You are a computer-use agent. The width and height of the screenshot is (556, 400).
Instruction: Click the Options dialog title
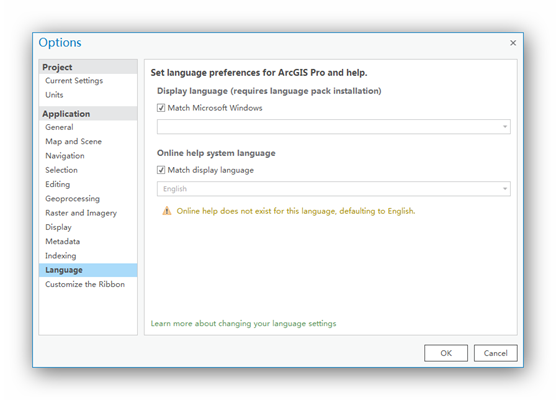60,43
